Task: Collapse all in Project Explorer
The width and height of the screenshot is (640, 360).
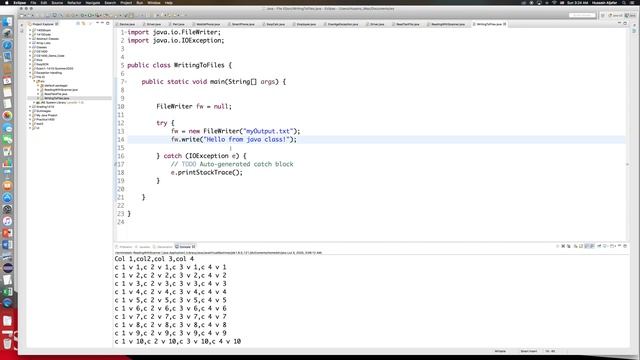Action: click(78, 24)
